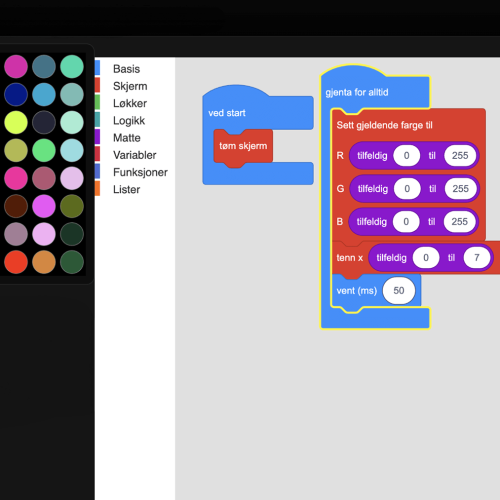Open the Variabler category
This screenshot has width=500, height=500.
(135, 155)
